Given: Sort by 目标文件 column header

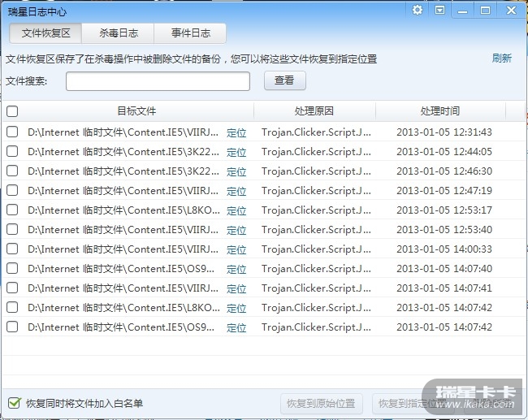Looking at the screenshot, I should point(136,110).
